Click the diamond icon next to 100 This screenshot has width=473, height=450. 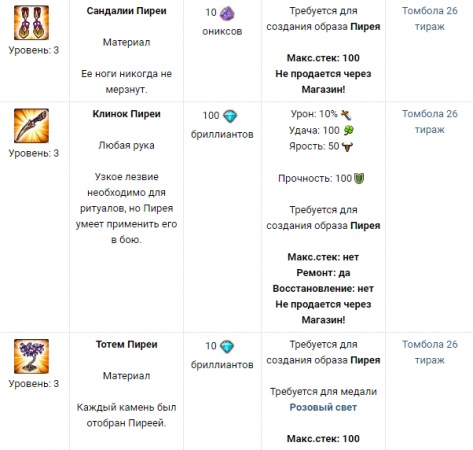230,116
